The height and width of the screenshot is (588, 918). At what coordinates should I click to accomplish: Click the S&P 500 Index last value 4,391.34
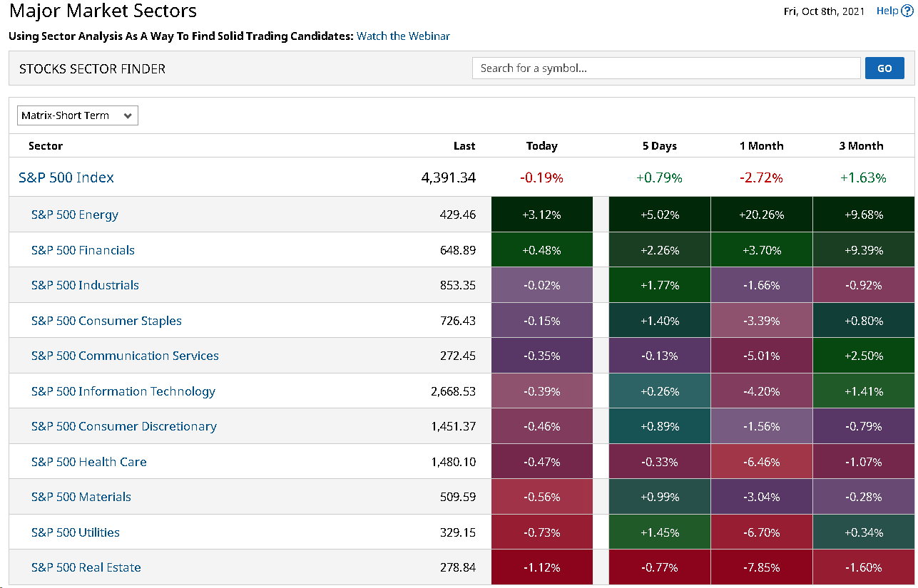click(449, 177)
